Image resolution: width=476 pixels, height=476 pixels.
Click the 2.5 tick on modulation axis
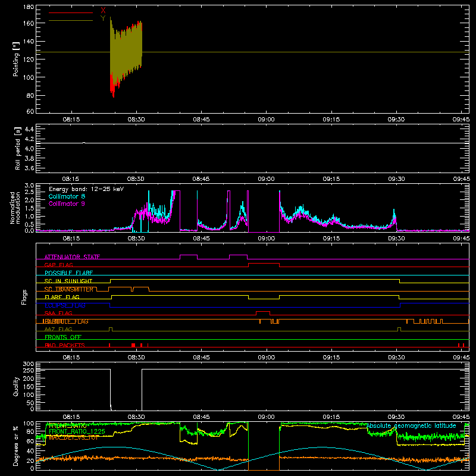29,192
